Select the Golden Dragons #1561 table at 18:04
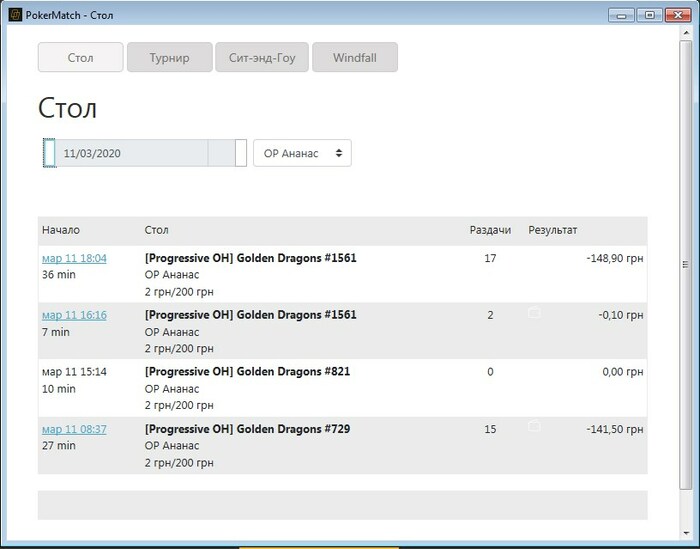The image size is (700, 549). pos(250,258)
